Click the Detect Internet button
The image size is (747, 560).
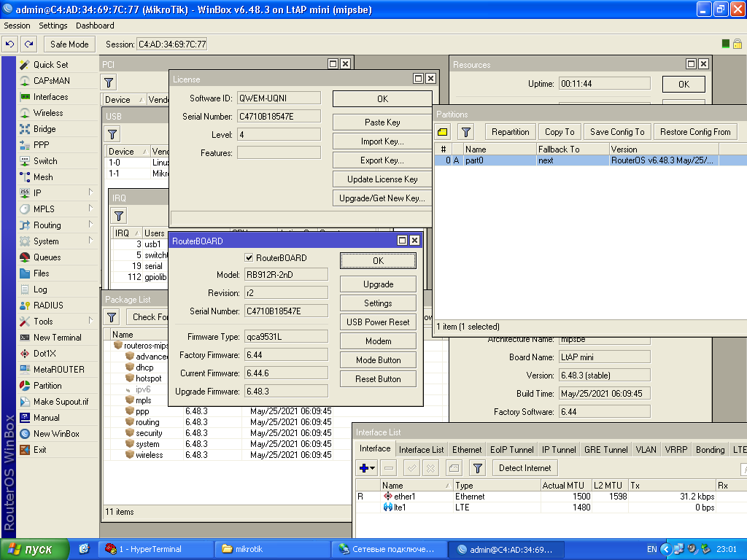coord(525,468)
